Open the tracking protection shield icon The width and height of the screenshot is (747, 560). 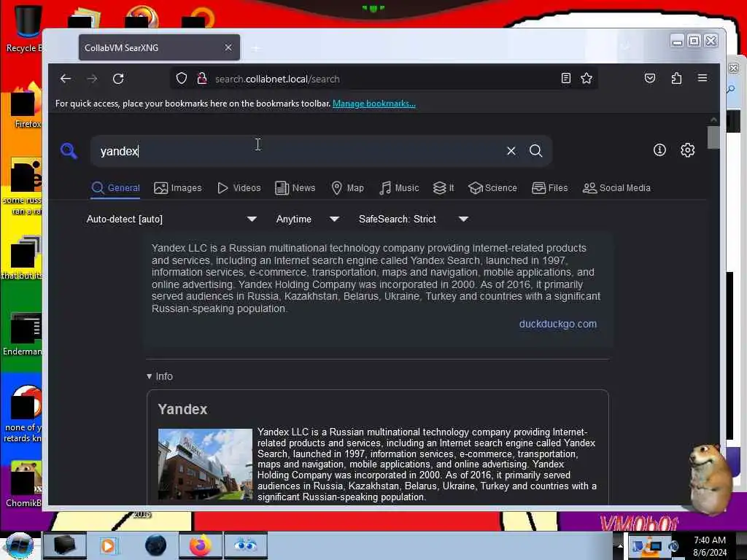point(182,78)
